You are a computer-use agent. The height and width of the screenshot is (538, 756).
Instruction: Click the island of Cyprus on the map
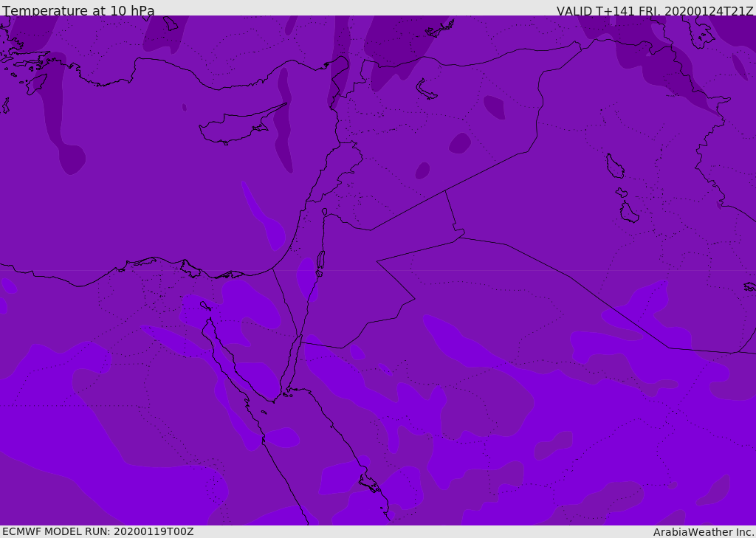(236, 127)
